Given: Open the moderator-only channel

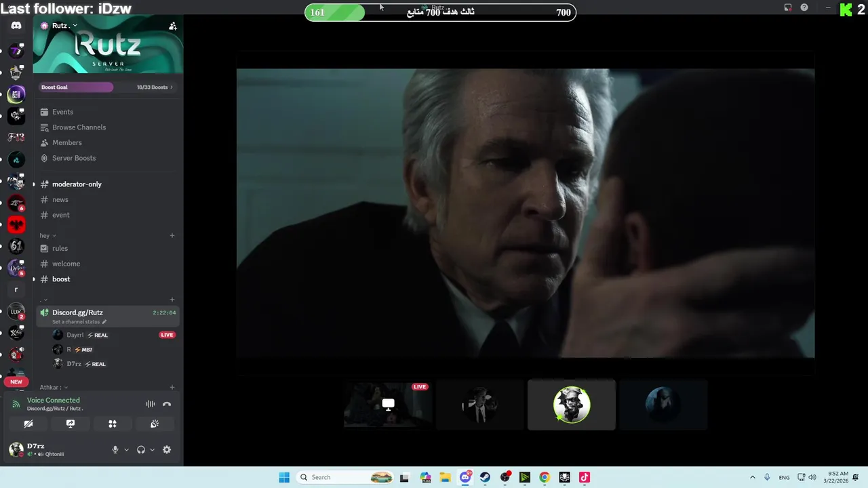Looking at the screenshot, I should click(x=108, y=184).
